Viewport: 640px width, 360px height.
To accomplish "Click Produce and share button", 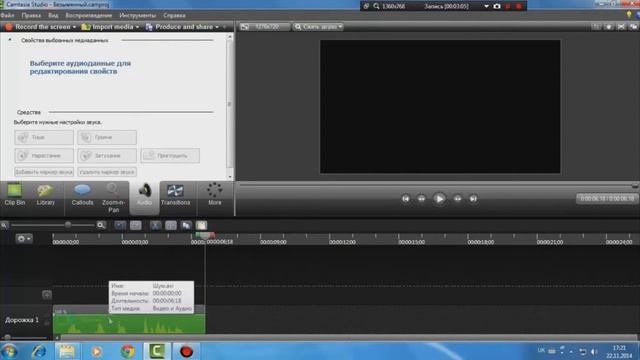I will pos(179,27).
